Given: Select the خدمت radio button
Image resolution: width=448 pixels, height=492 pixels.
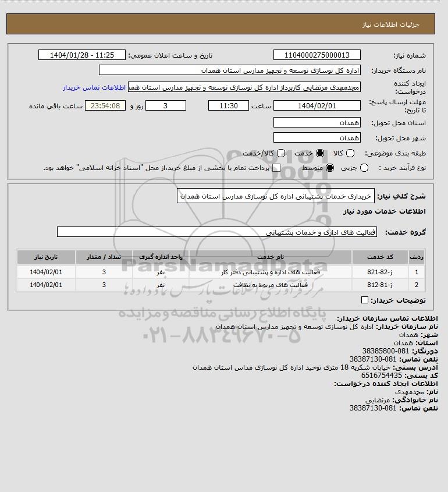Looking at the screenshot, I should [320, 153].
